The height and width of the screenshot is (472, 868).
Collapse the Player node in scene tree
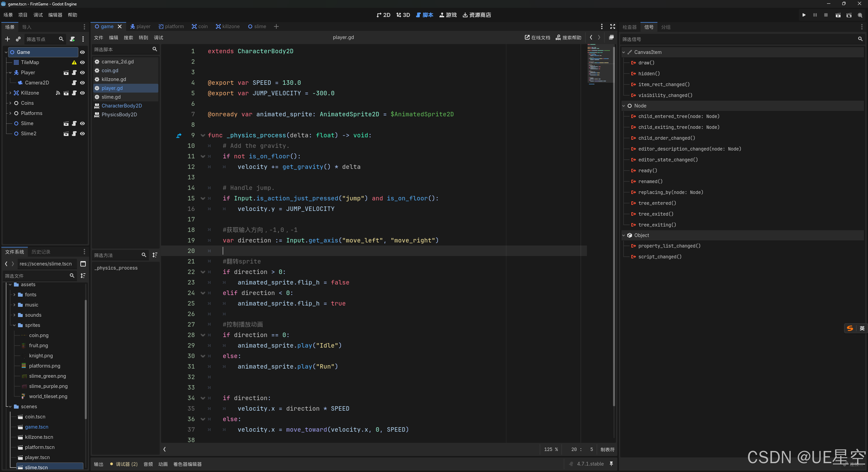[x=10, y=73]
